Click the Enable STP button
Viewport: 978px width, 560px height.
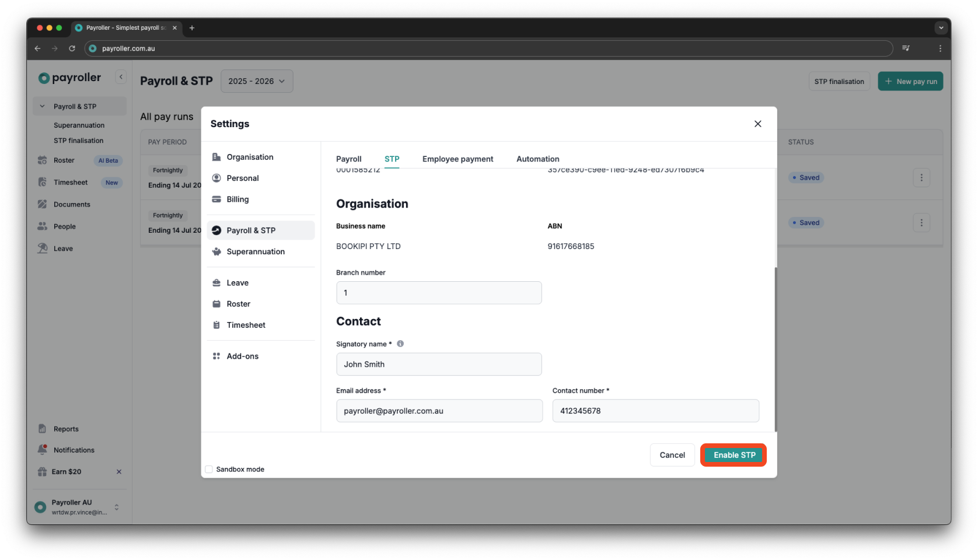[x=734, y=455]
